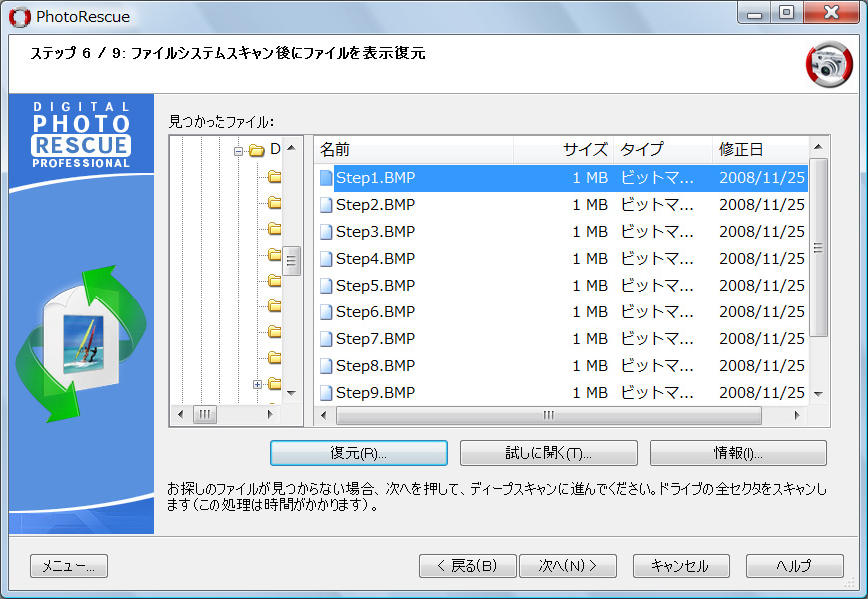The height and width of the screenshot is (599, 868).
Task: Click the 1 MB size of Step7.BMP
Action: (590, 339)
